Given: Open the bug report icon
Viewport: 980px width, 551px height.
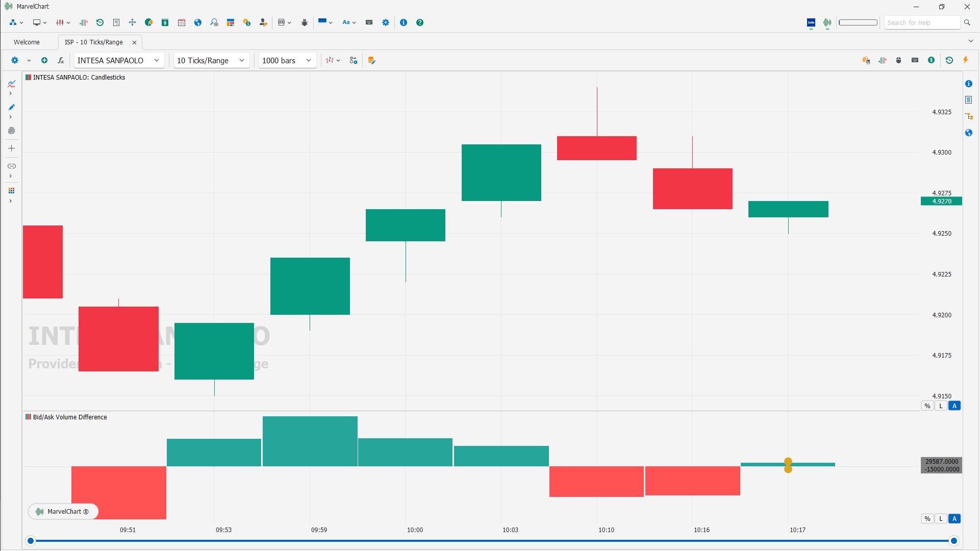Looking at the screenshot, I should [x=305, y=22].
